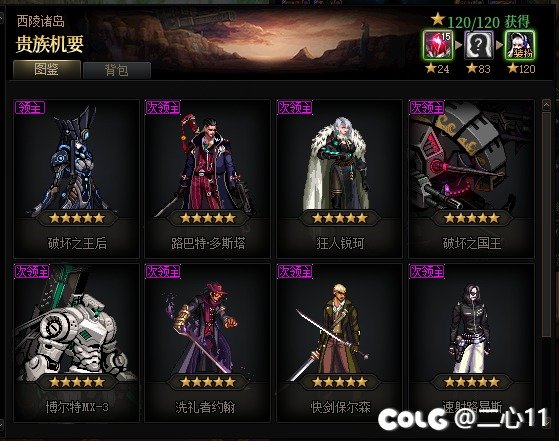Click the scrollbar up arrow
Viewport: 559px width, 441px height.
(546, 105)
